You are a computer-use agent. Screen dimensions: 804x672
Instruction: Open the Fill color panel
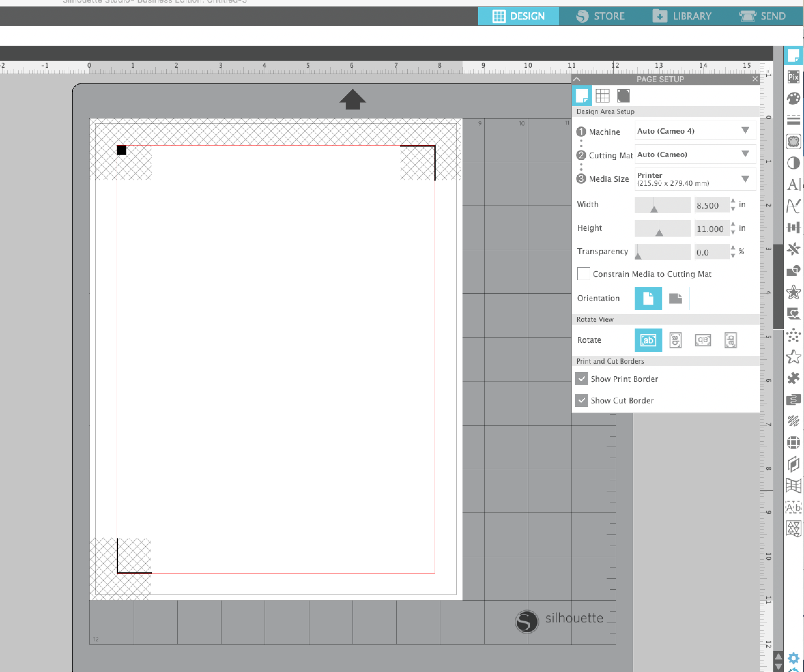coord(793,98)
